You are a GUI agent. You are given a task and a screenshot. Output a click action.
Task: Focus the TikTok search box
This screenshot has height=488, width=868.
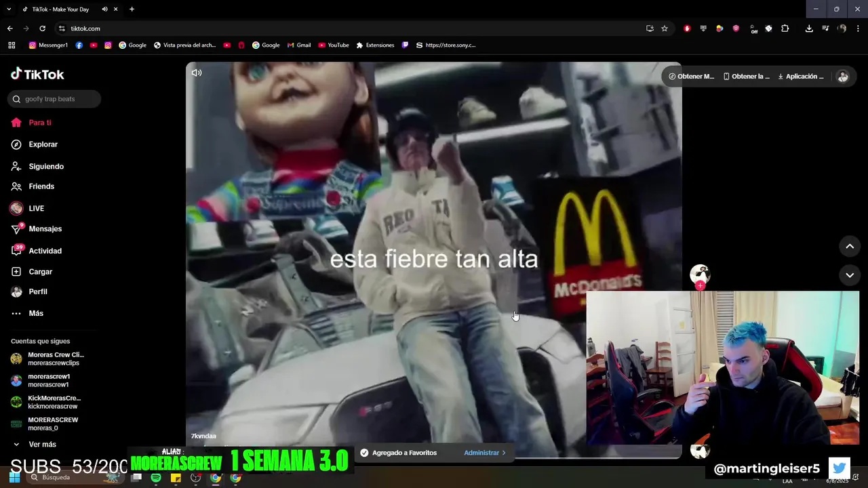[x=54, y=99]
